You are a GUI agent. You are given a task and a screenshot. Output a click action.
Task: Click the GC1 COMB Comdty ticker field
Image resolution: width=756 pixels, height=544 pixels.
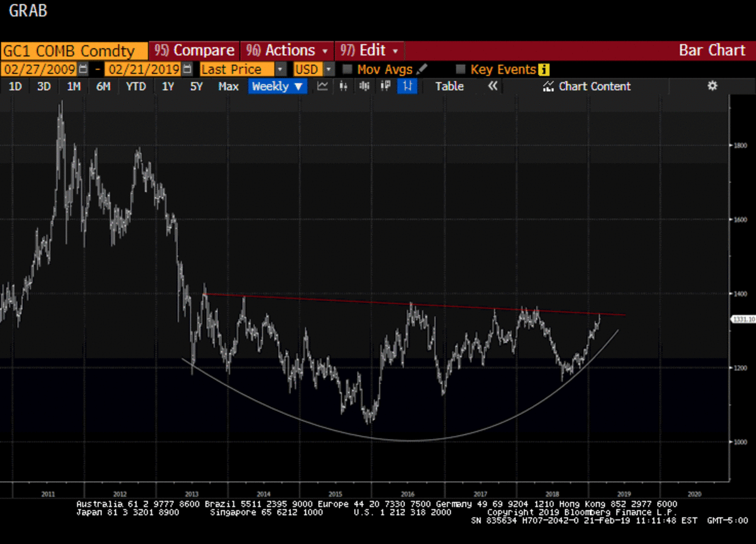pos(71,50)
